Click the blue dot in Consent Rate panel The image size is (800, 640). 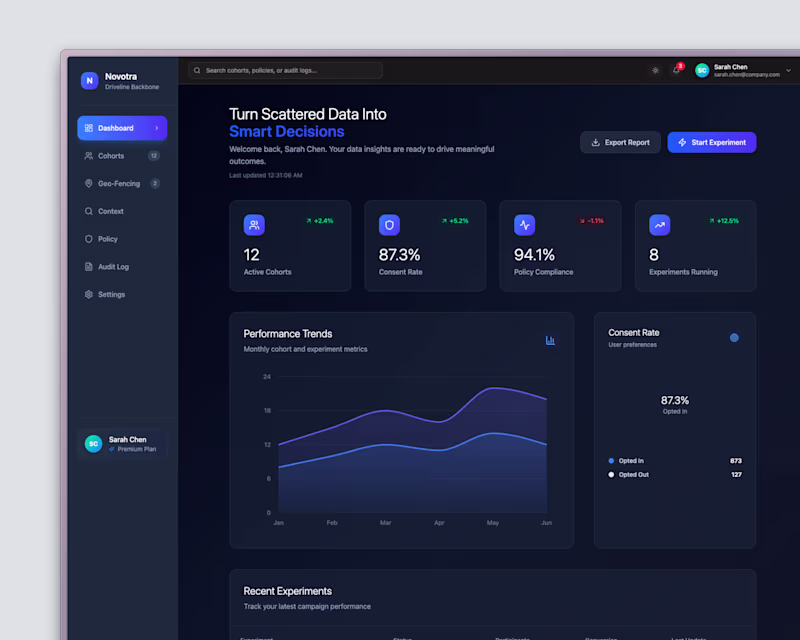(734, 337)
